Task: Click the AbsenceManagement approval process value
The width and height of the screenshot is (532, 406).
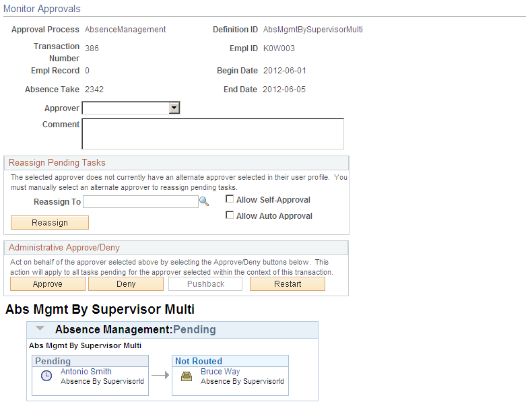Action: click(125, 30)
